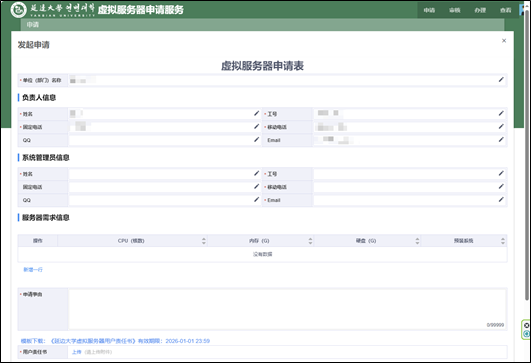Screen dimensions: 531x363
Task: Click edit pencil for 固定电话 under 系统管理员信息
Action: 256,187
